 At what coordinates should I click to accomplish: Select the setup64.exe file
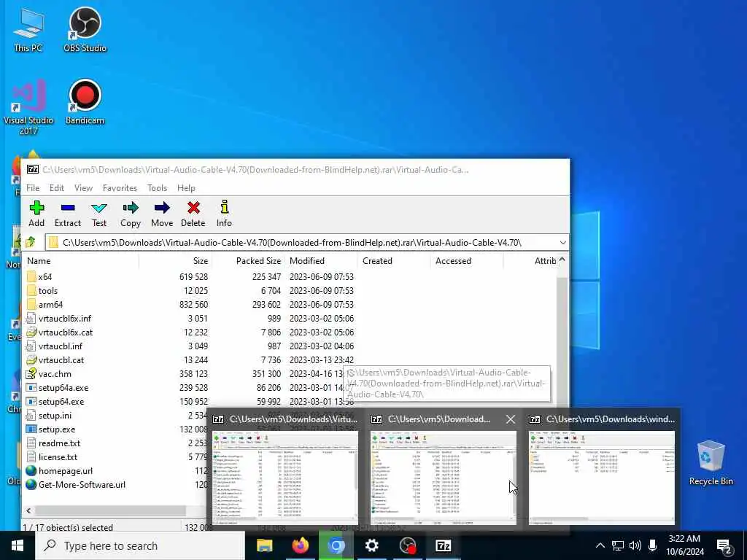point(61,402)
